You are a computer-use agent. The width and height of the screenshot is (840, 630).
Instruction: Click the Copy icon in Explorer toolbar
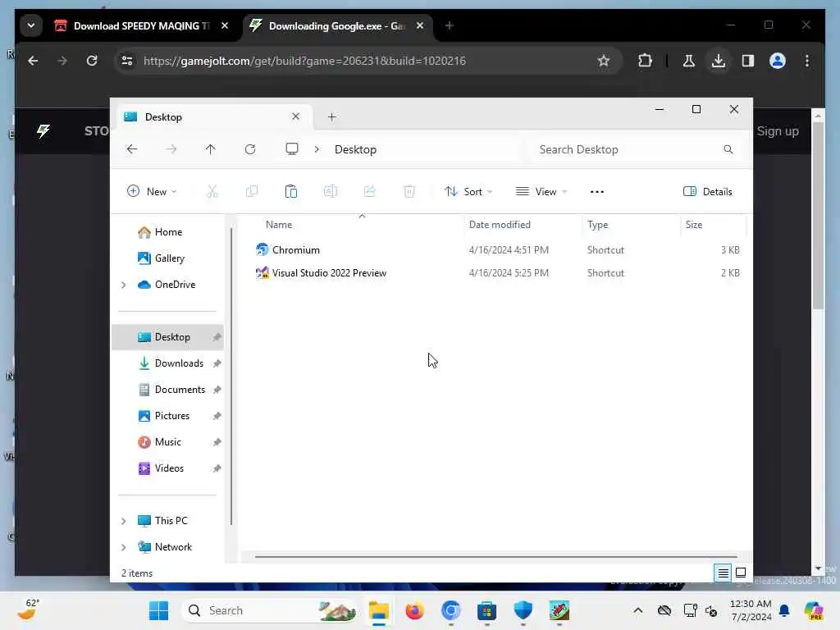click(x=252, y=192)
